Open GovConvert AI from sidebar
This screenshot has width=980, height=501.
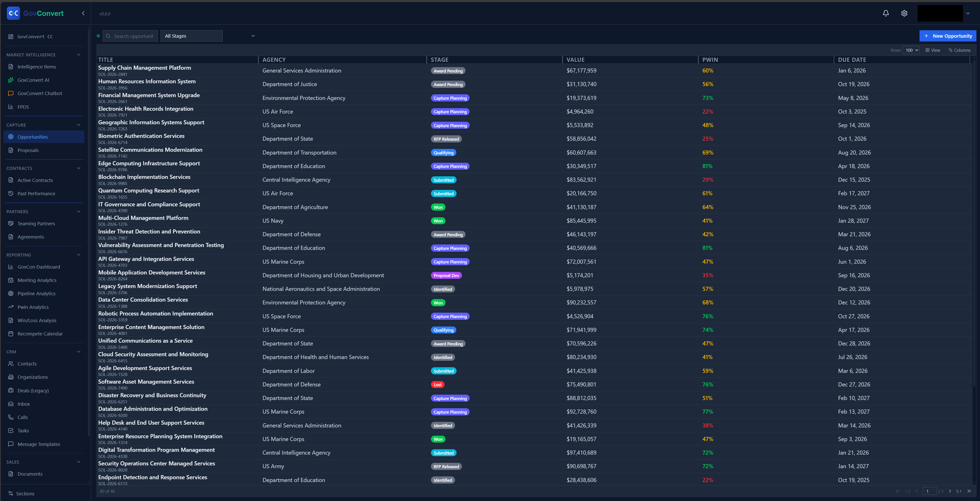tap(33, 80)
